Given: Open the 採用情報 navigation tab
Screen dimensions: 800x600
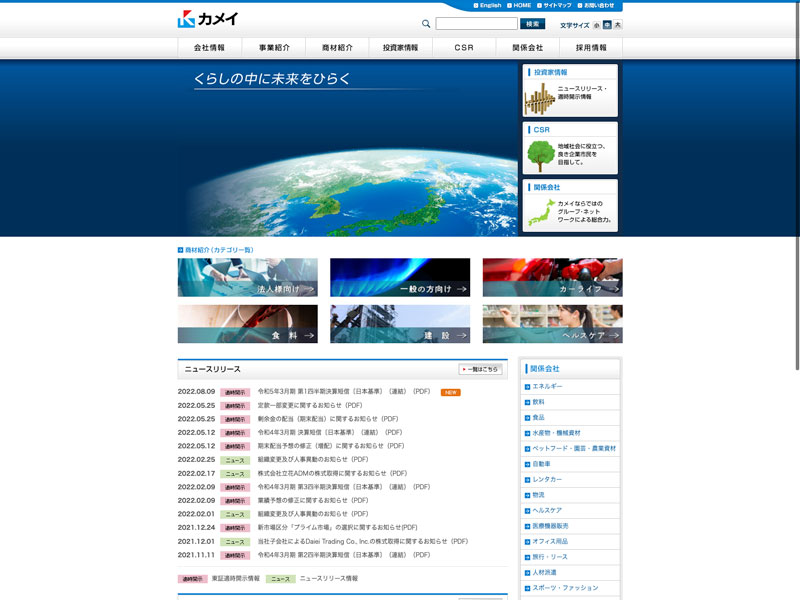Looking at the screenshot, I should (x=591, y=48).
